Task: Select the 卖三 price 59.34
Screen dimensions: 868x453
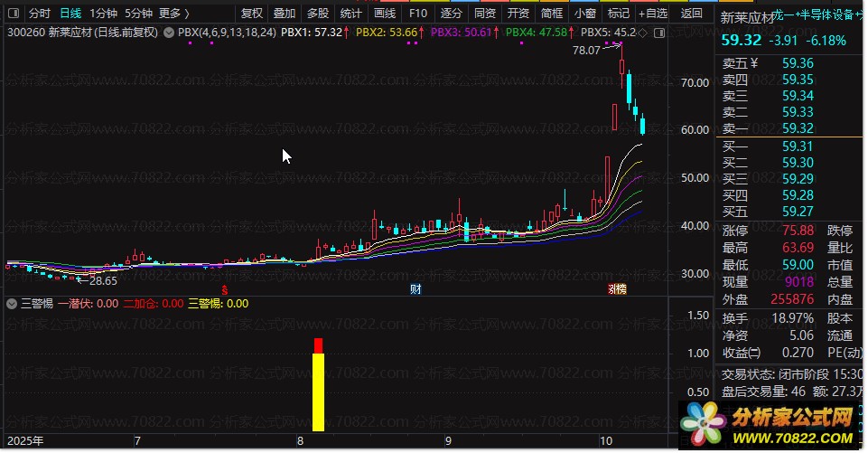Action: (x=798, y=96)
